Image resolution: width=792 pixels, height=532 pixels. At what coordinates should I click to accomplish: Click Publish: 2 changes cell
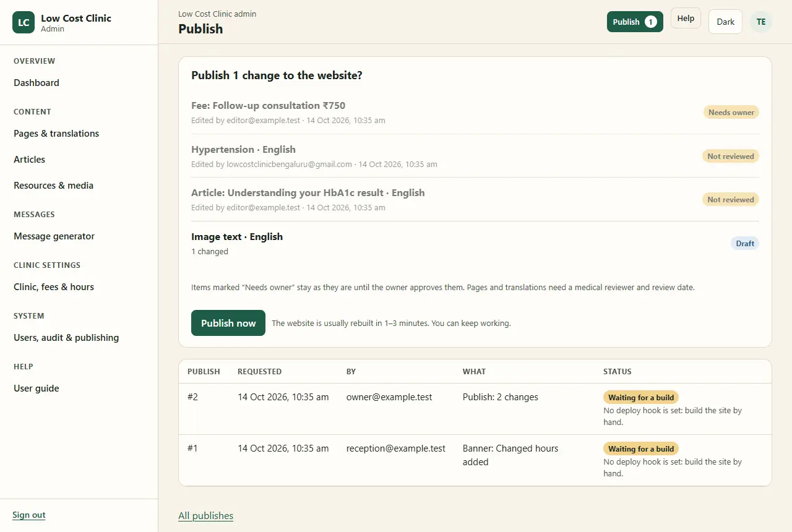point(501,397)
